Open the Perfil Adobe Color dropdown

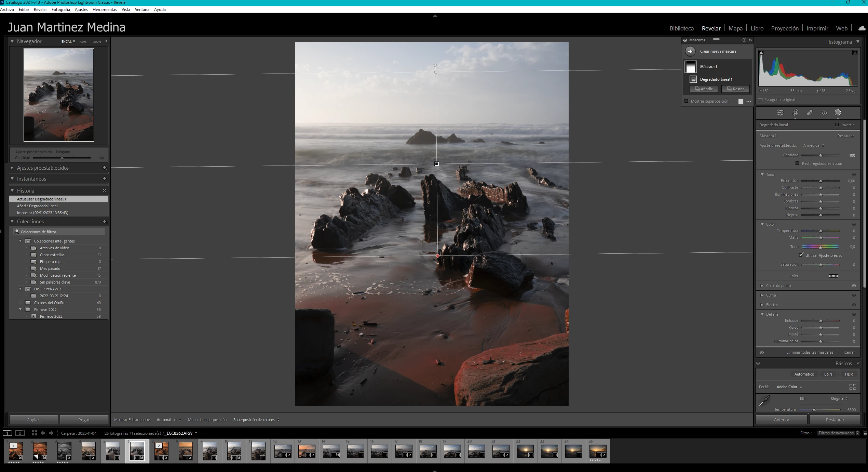(x=789, y=387)
